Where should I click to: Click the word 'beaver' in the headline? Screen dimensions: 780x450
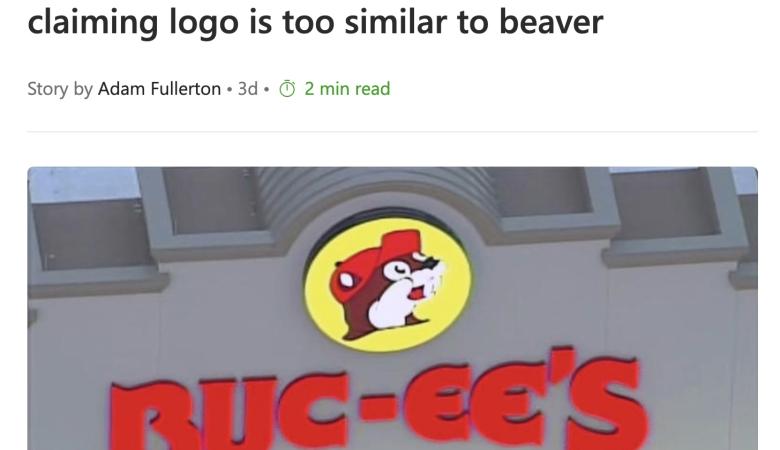coord(551,21)
